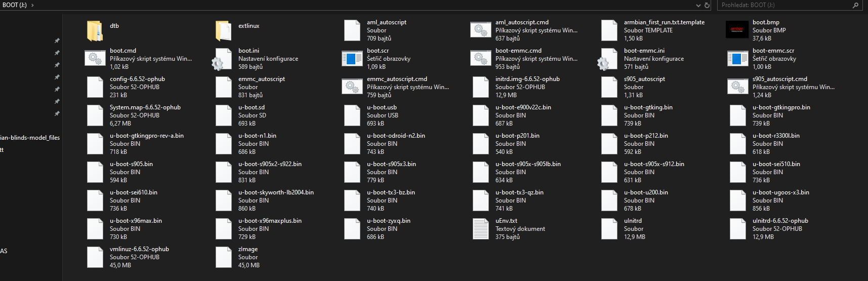868x281 pixels.
Task: Select the boot-emmc.ini settings file icon
Action: [x=609, y=59]
